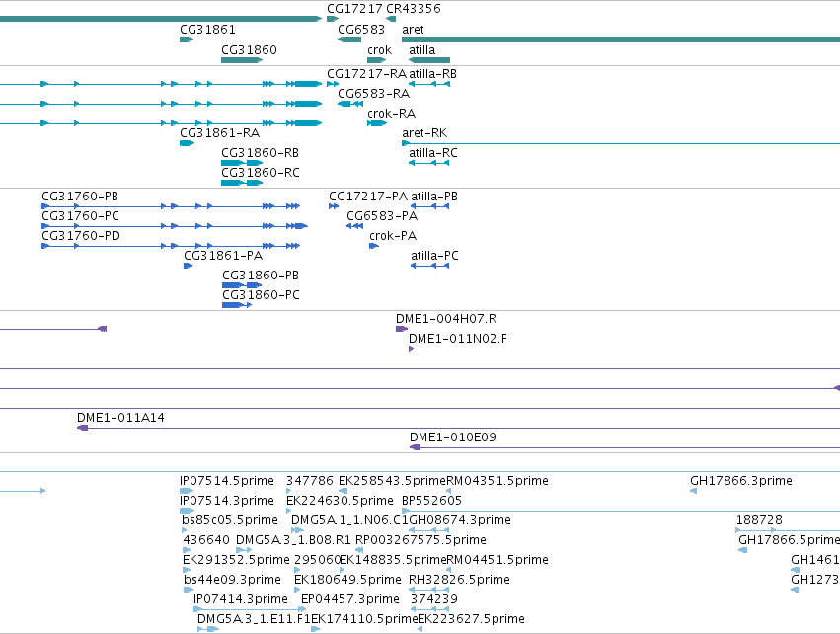Click the CG31861-RA transcript label
Screen dimensions: 840x634
(x=220, y=133)
